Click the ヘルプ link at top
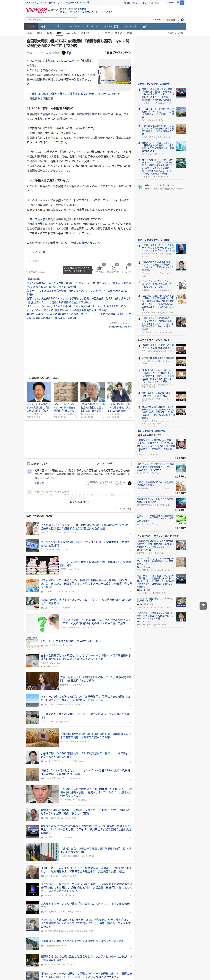Viewport: 210px width, 980px height. point(143,3)
